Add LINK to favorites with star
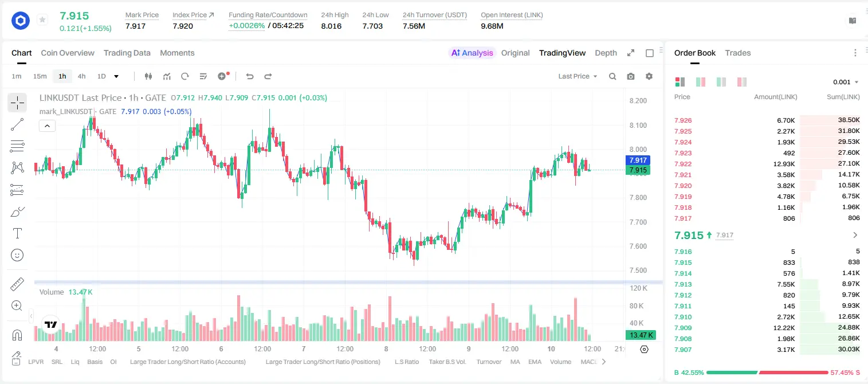 click(x=42, y=20)
